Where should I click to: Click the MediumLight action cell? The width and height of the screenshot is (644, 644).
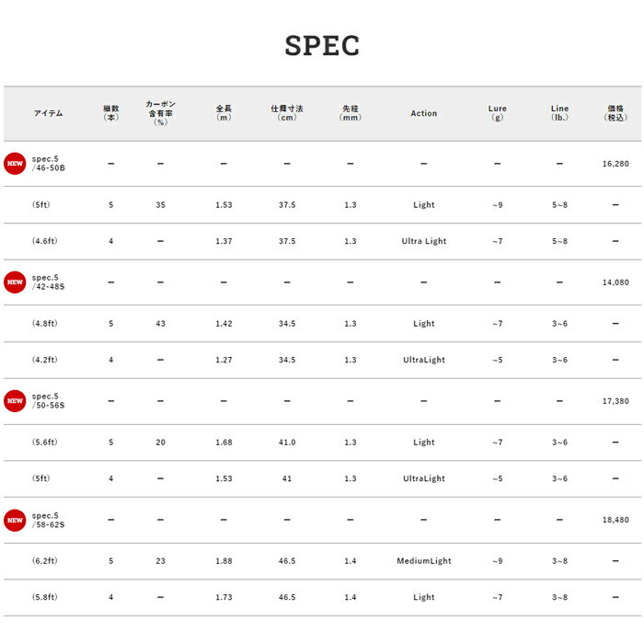(424, 561)
